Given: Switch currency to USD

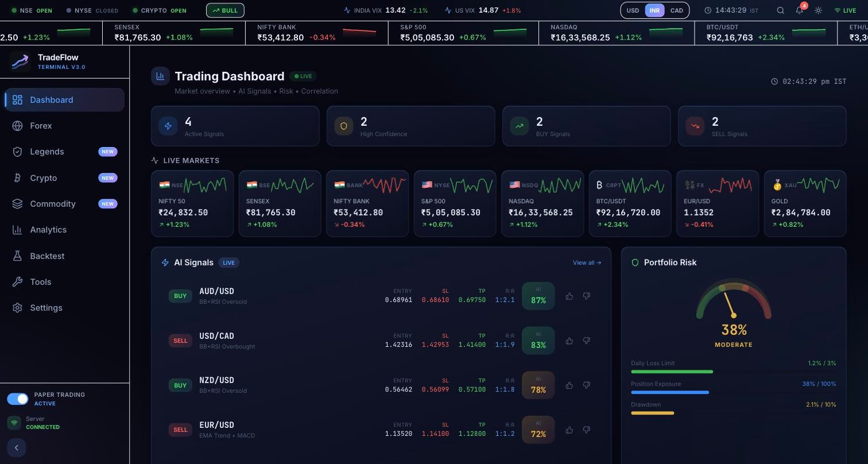Looking at the screenshot, I should (x=633, y=10).
